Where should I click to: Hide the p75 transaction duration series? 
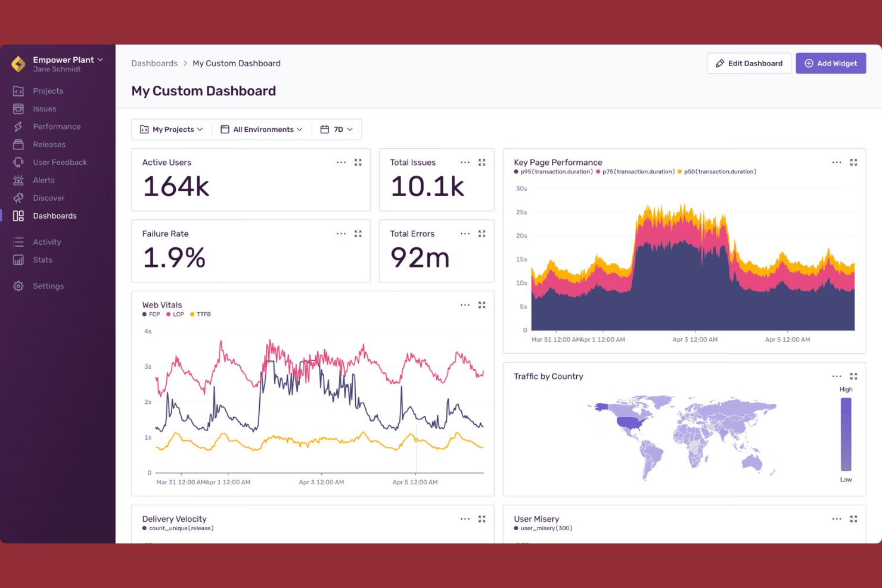click(636, 171)
